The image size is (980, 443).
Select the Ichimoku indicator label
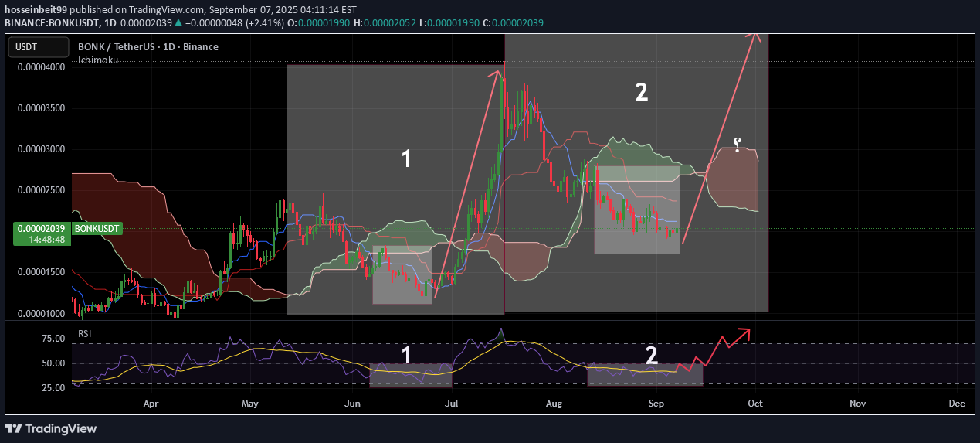pyautogui.click(x=98, y=60)
